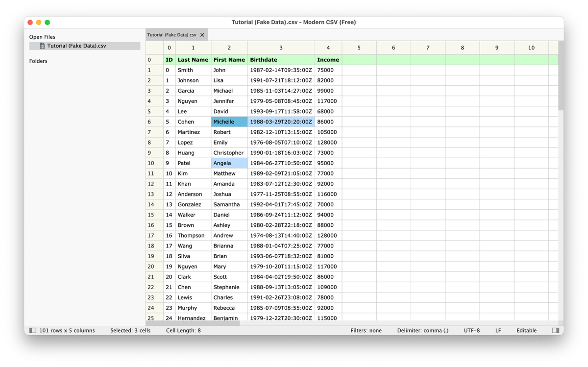The height and width of the screenshot is (367, 588).
Task: Click the First Name header cell
Action: click(229, 60)
